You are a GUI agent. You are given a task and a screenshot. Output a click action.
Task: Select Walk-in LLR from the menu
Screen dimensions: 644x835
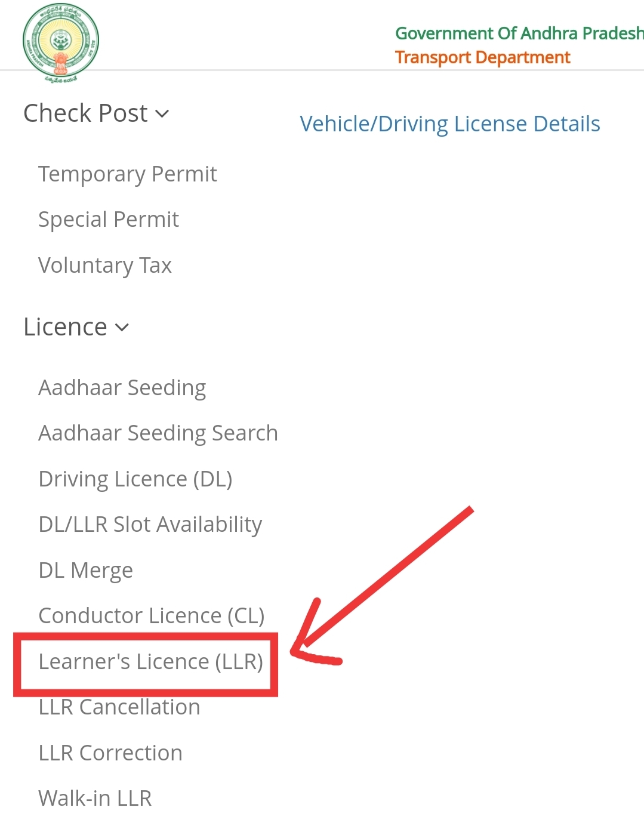pos(94,798)
